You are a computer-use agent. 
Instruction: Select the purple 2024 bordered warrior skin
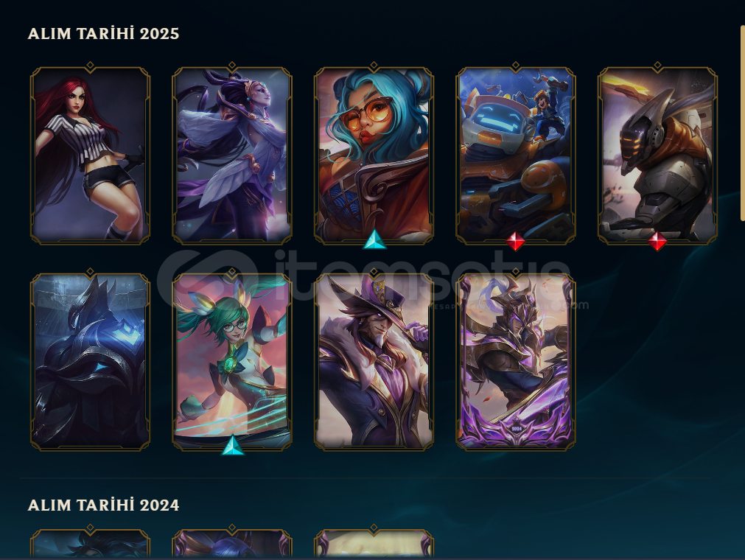[516, 362]
